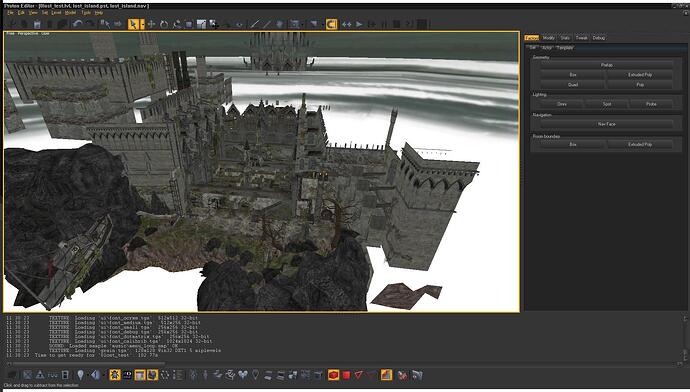
Task: Toggle the highlighted bug icon in bottom toolbar
Action: coord(115,375)
